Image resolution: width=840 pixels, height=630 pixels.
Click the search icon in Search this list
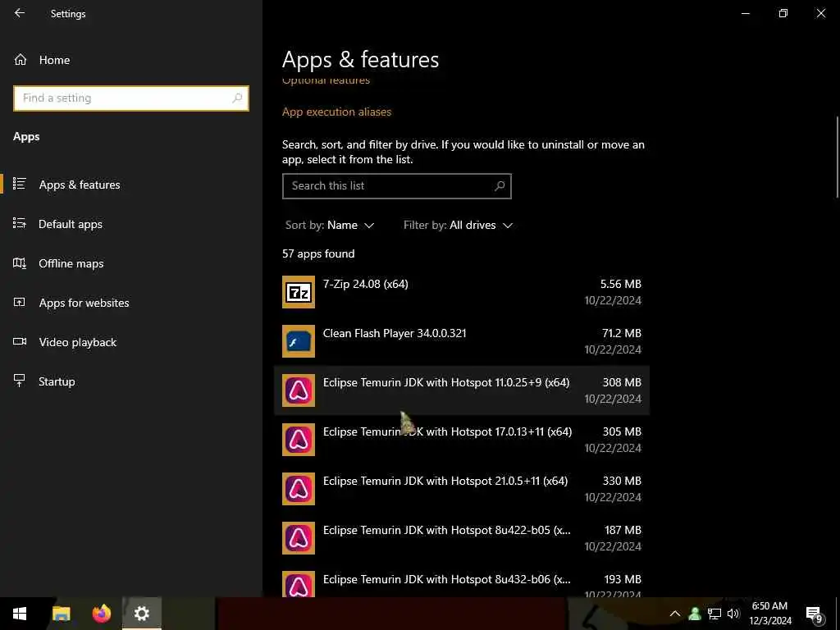[500, 186]
